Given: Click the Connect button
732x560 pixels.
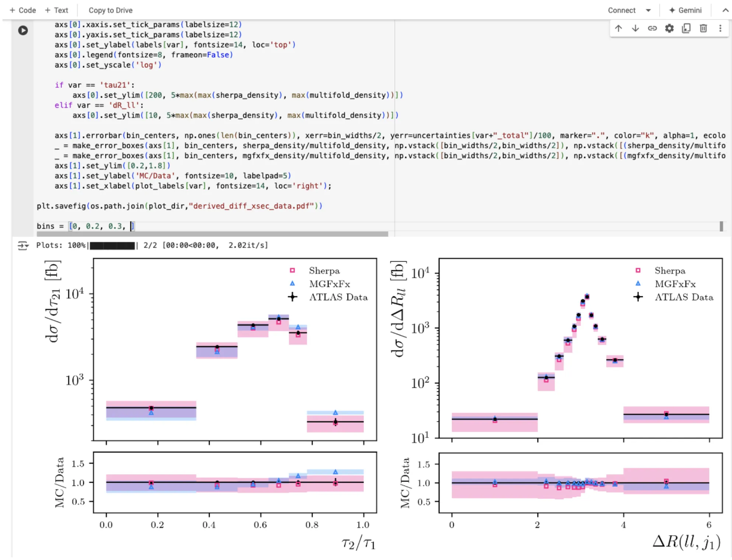Looking at the screenshot, I should [622, 10].
